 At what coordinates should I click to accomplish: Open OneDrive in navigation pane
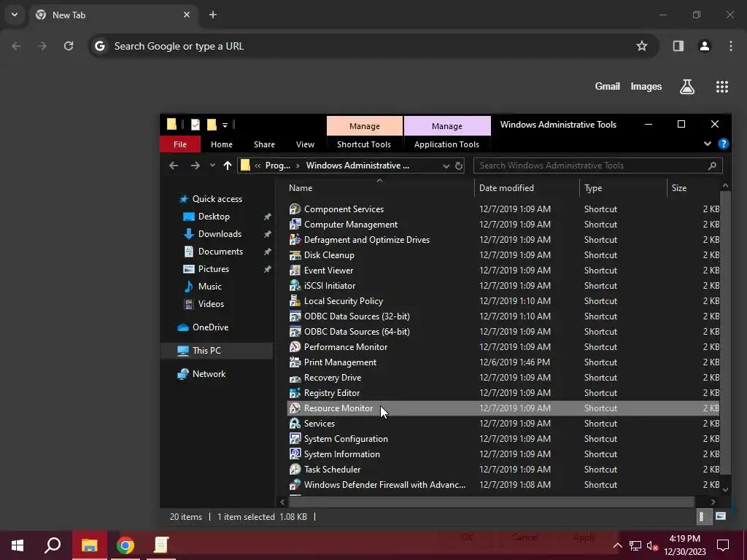coord(210,327)
